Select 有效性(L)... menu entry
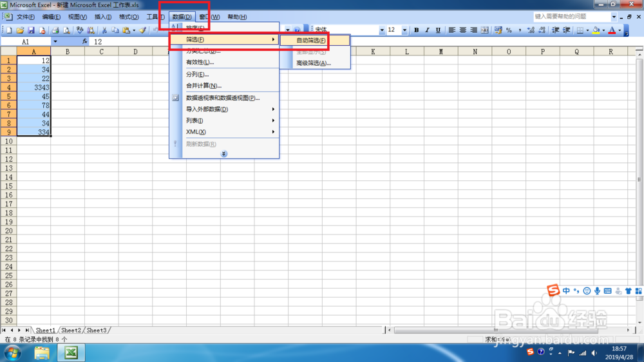The width and height of the screenshot is (644, 362). coord(224,62)
